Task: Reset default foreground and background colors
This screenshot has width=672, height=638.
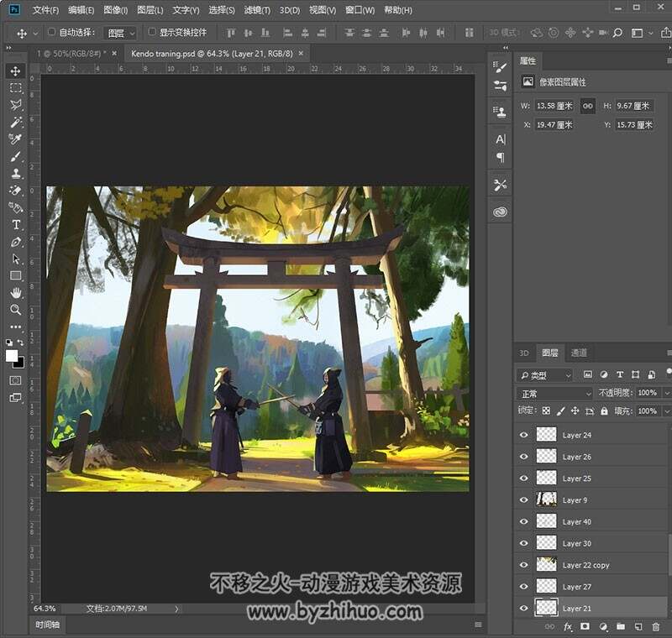Action: click(9, 343)
